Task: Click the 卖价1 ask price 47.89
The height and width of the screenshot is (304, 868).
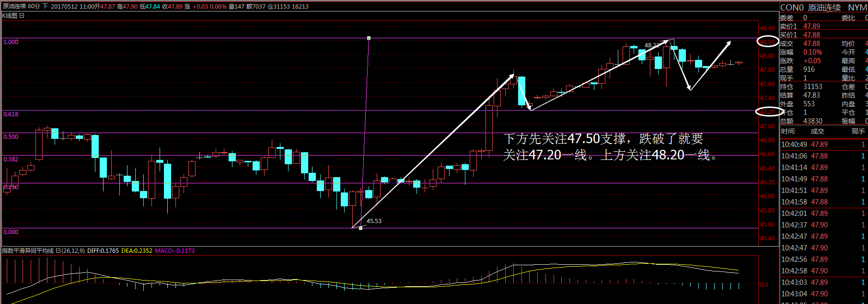Action: [811, 26]
